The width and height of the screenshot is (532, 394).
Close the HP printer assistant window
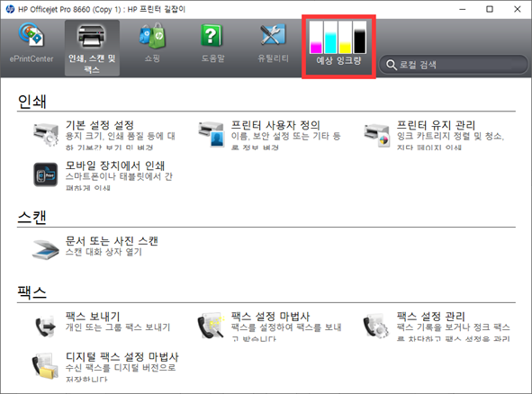pyautogui.click(x=518, y=9)
